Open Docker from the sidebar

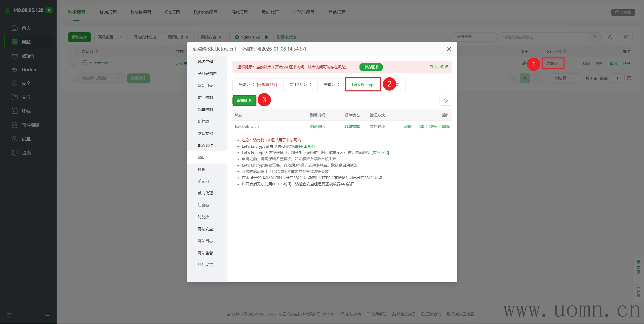click(x=29, y=69)
